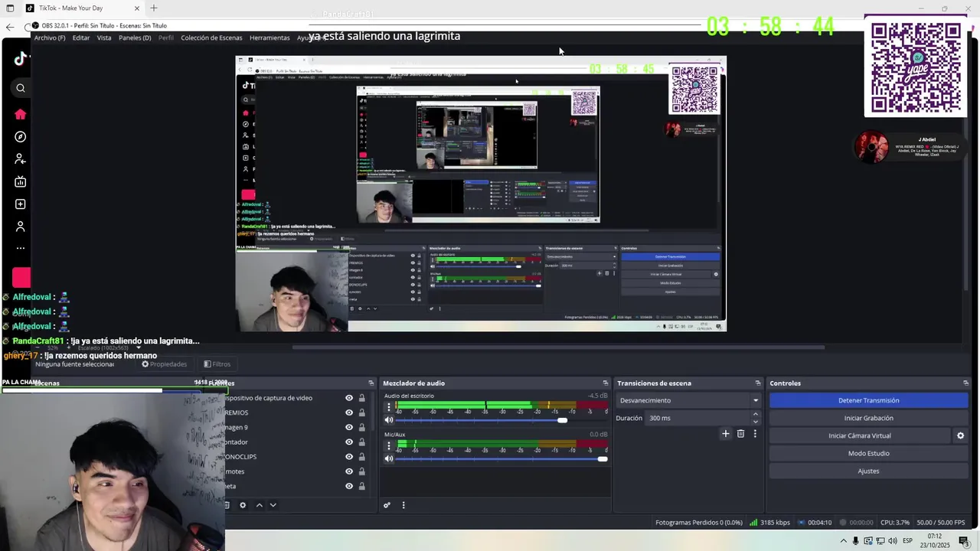Undock Transiciones de escena panel icon

[x=758, y=383]
